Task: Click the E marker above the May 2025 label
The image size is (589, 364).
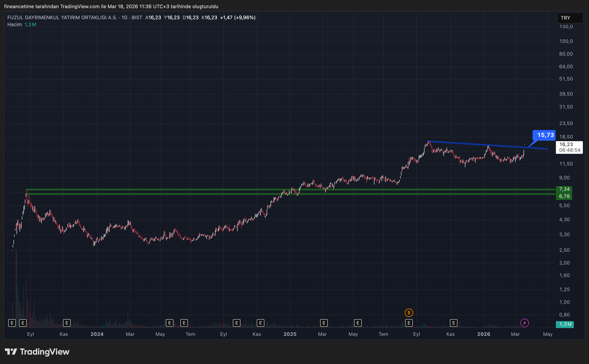Action: click(358, 323)
